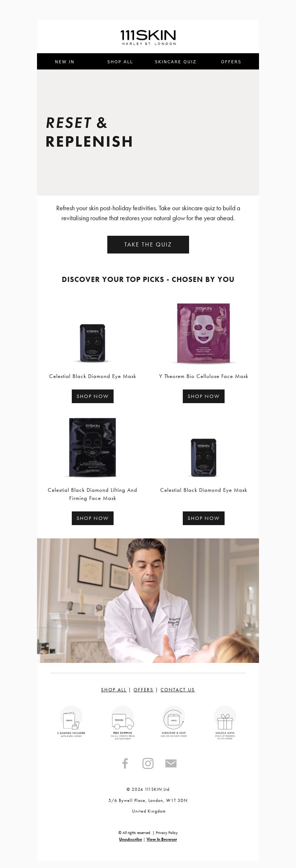Open the Facebook social icon

(125, 763)
